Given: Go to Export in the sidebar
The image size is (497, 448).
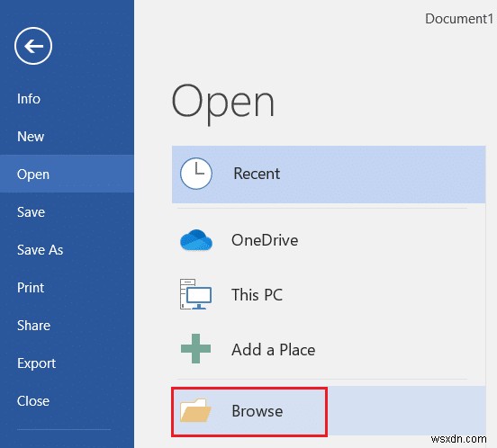Looking at the screenshot, I should tap(67, 363).
